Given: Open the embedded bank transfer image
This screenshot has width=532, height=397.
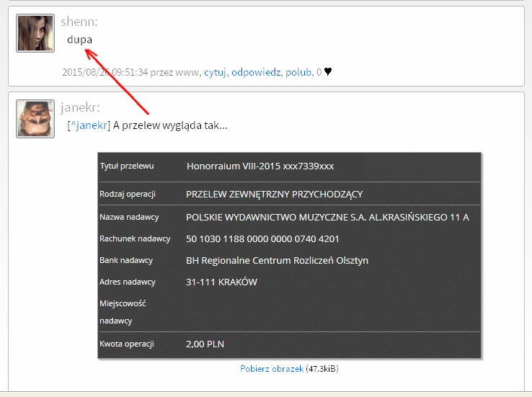Looking at the screenshot, I should [289, 255].
